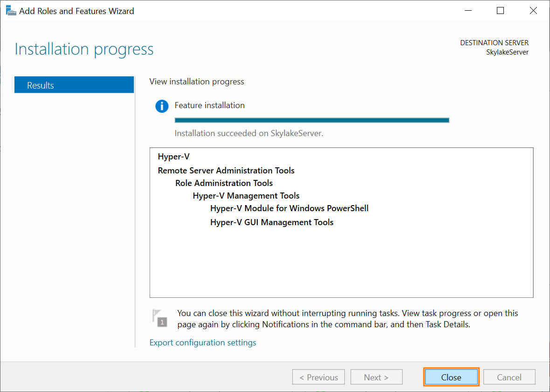This screenshot has width=550, height=392.
Task: Click the Next button
Action: pos(376,377)
